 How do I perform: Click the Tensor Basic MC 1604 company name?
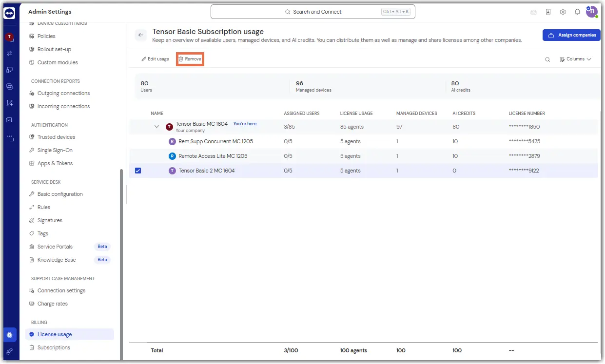pos(202,124)
